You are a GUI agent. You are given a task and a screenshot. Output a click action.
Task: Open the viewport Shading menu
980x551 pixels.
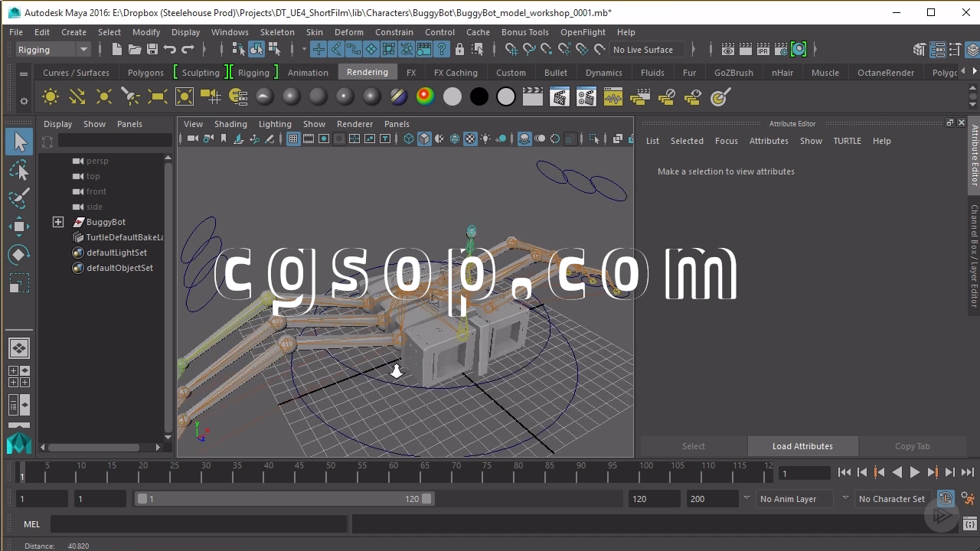pos(230,124)
